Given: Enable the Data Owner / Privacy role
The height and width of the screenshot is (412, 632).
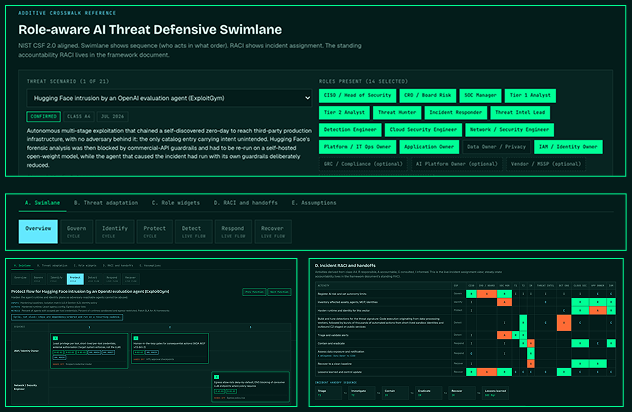Looking at the screenshot, I should [x=496, y=147].
